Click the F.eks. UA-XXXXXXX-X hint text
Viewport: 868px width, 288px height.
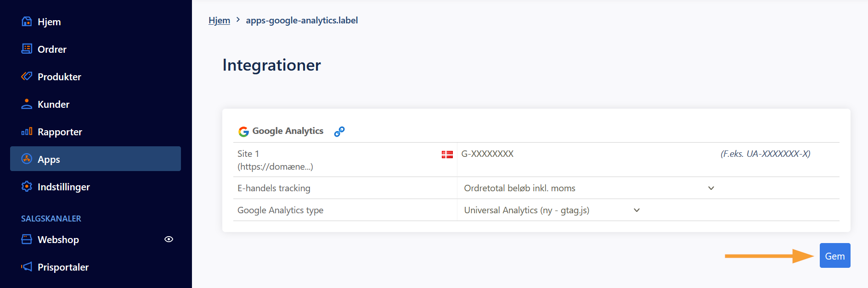[765, 154]
